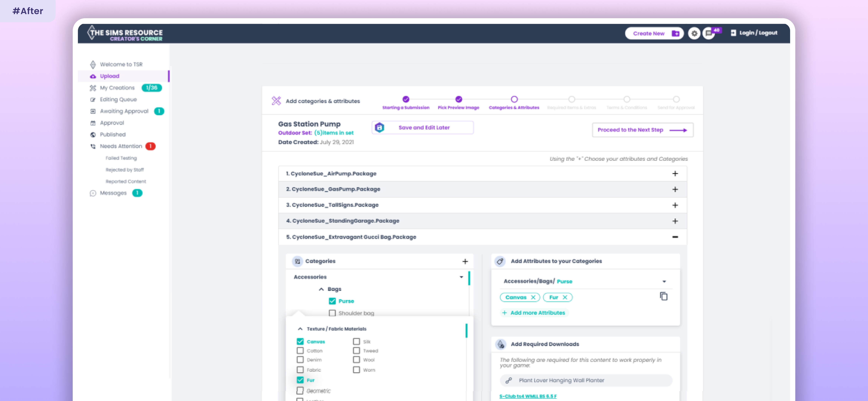Open the Accessories/Bags/Purse attributes dropdown
868x401 pixels.
[664, 281]
